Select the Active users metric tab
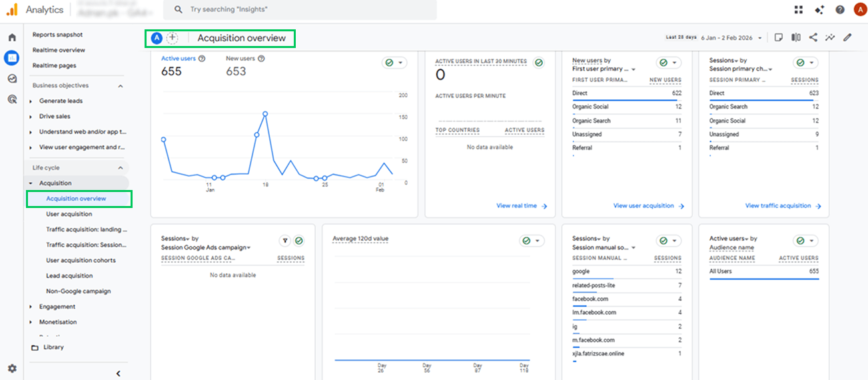868x380 pixels. pyautogui.click(x=179, y=59)
